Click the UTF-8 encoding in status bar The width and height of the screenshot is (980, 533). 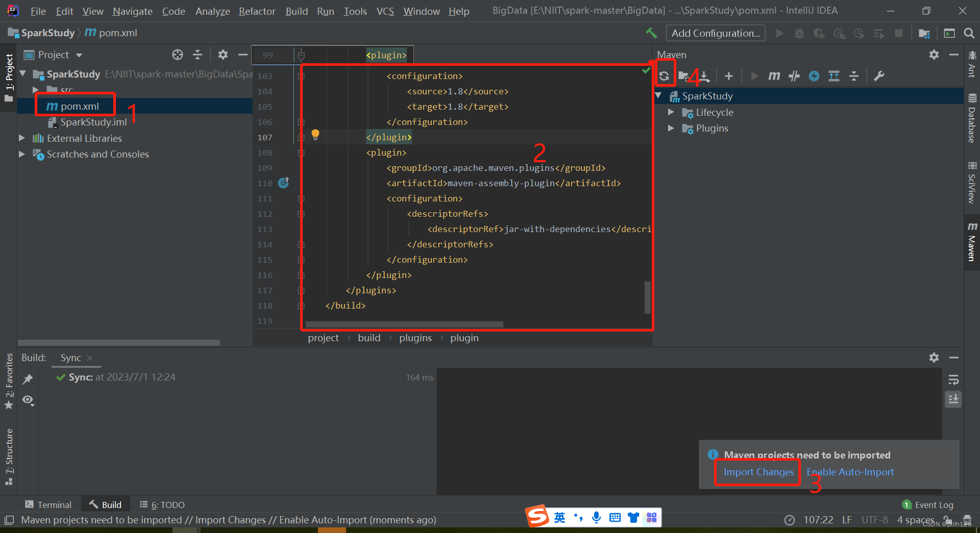click(874, 520)
